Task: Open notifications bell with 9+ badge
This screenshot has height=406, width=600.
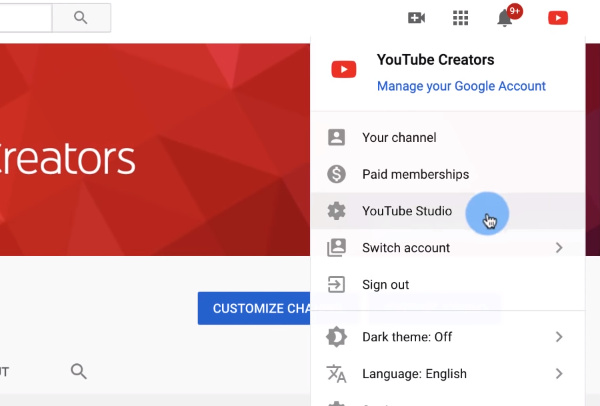Action: [x=509, y=16]
